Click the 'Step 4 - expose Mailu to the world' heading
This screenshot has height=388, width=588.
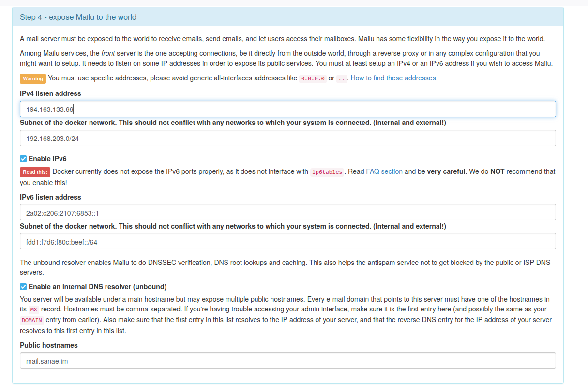click(78, 17)
